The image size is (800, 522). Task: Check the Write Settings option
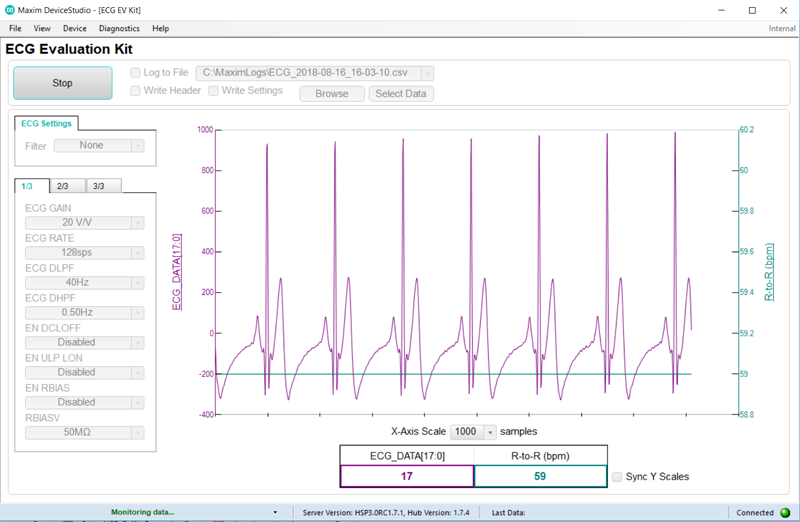click(214, 91)
